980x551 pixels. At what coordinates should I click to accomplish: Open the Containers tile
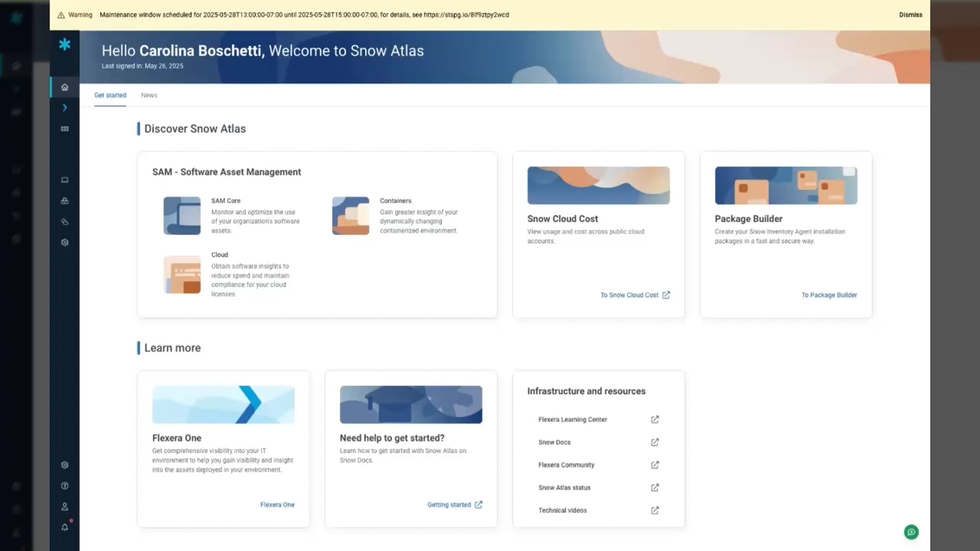tap(395, 216)
